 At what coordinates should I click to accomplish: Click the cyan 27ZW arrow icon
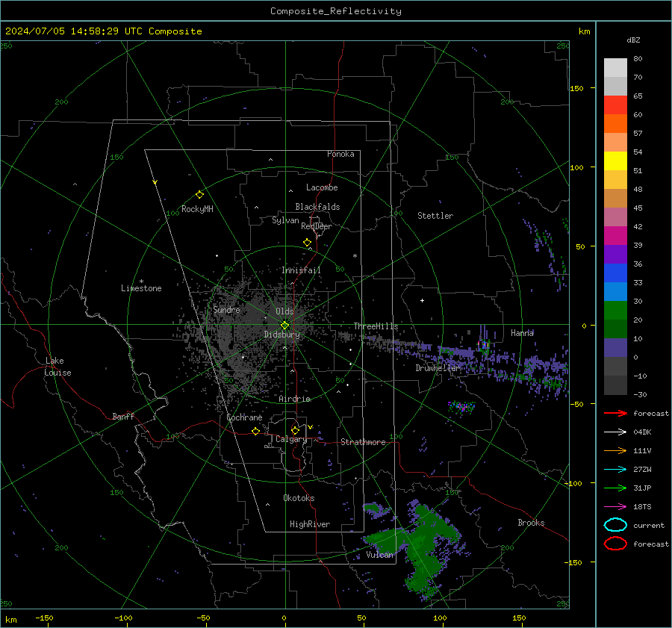(615, 470)
